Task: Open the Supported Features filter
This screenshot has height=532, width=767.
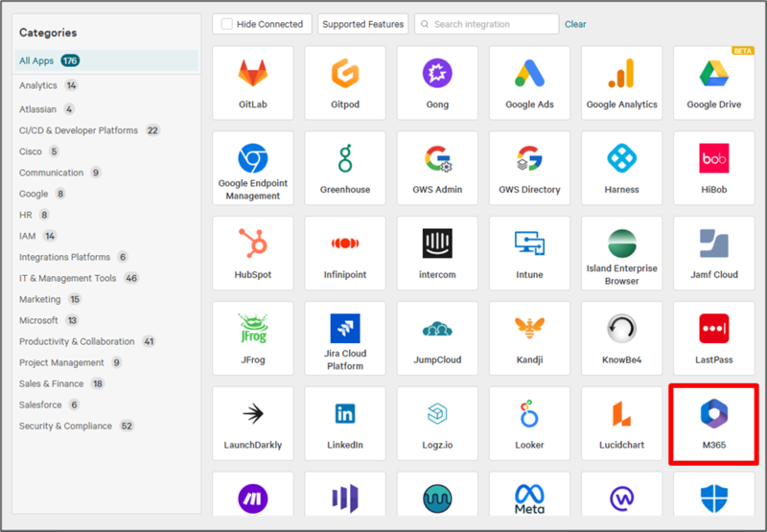Action: pyautogui.click(x=363, y=24)
